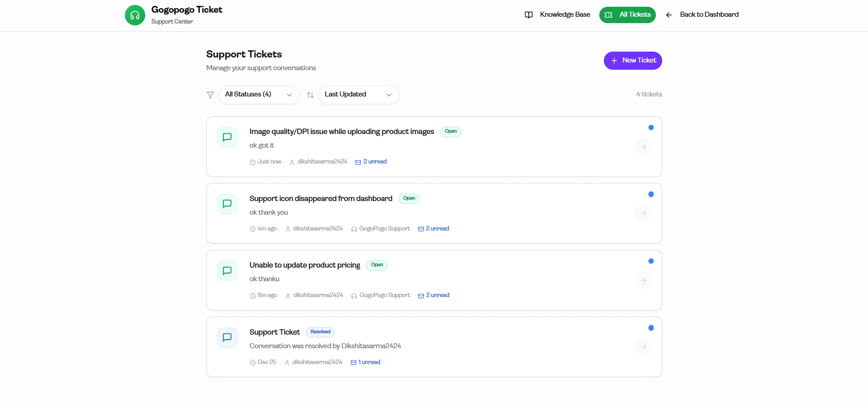
Task: Click unread dot on Support icon disappeared ticket
Action: tap(651, 194)
